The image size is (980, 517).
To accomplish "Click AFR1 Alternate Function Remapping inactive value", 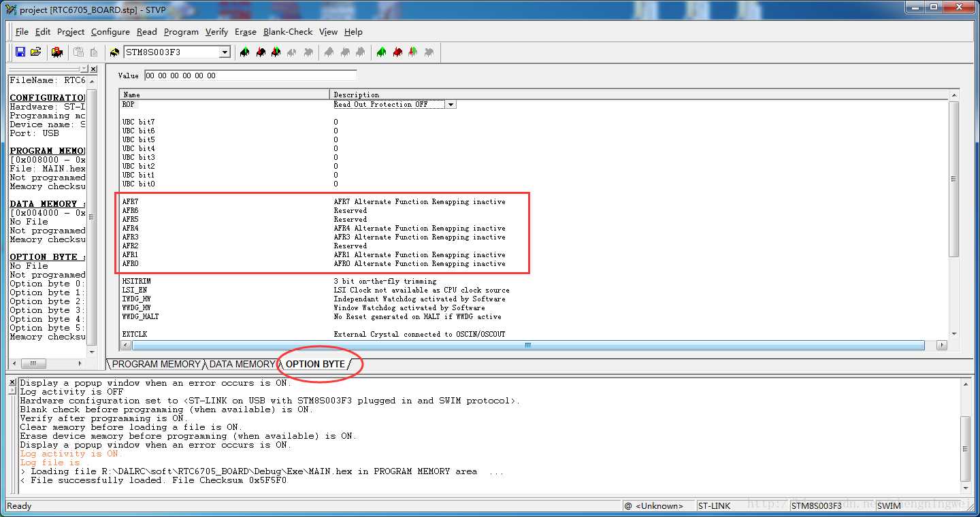I will (419, 254).
